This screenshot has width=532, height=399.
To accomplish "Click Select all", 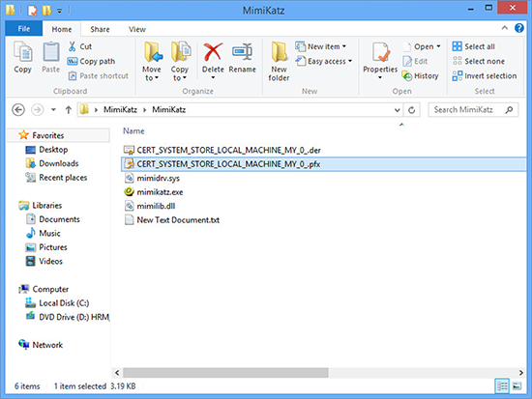I will [x=473, y=46].
